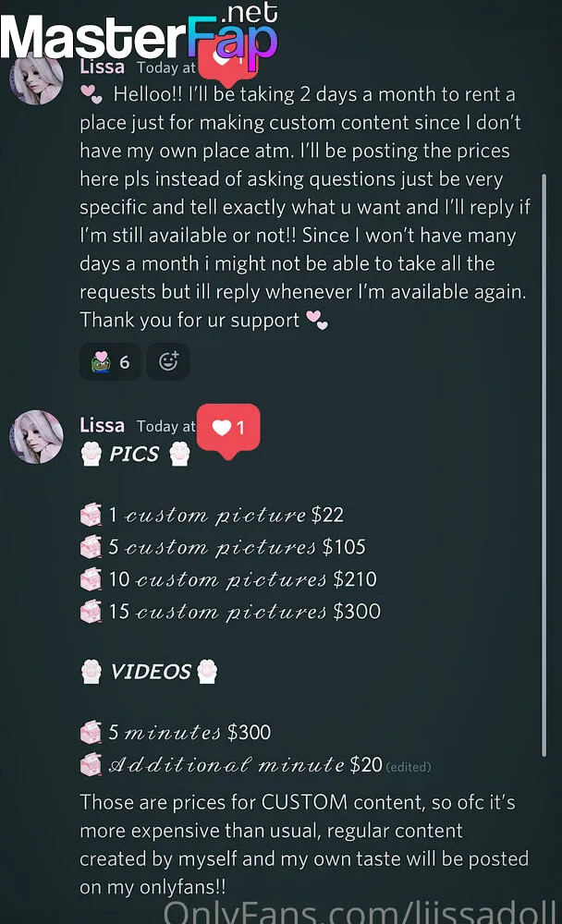
Task: Click Lissa's avatar beside the PICS message
Action: [x=37, y=437]
